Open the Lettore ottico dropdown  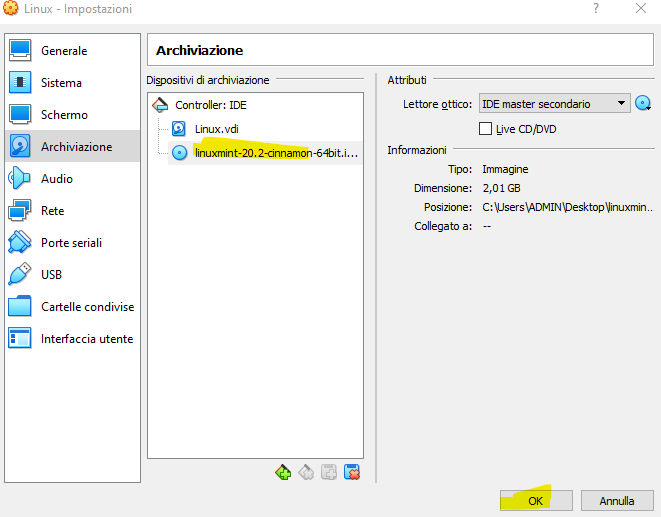554,103
